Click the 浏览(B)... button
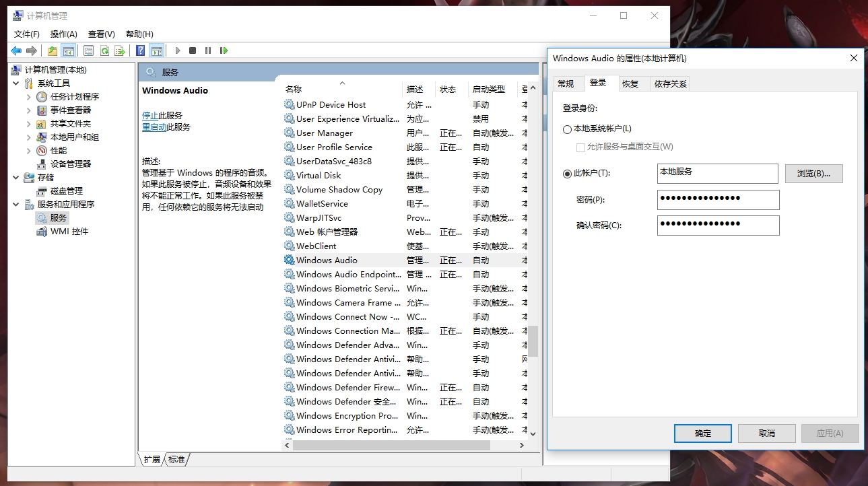 [x=814, y=174]
